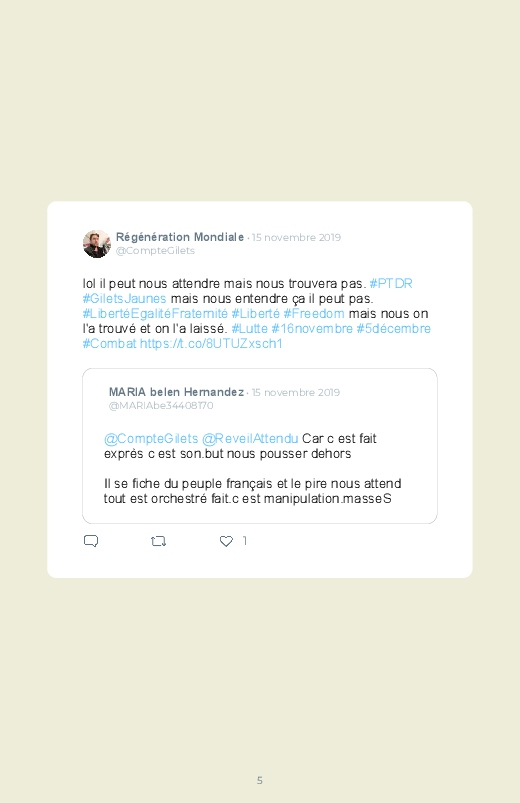The image size is (520, 803).
Task: Open the #PTDR hashtag
Action: pos(391,284)
